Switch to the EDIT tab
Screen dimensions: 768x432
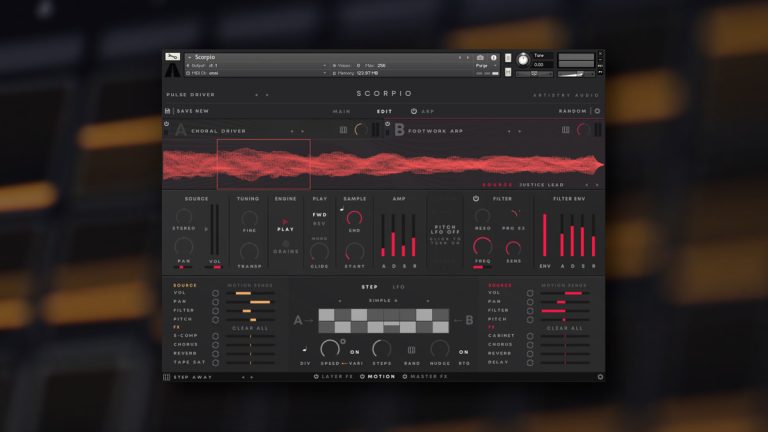(x=384, y=112)
